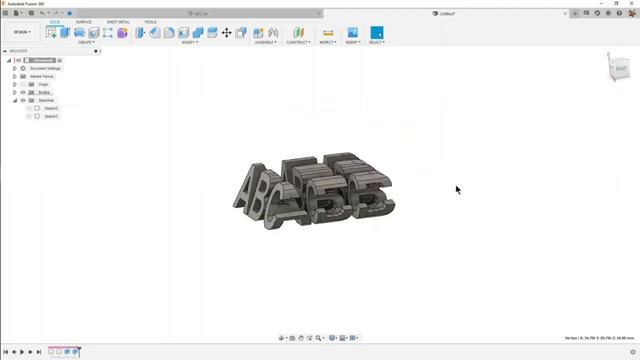This screenshot has height=360, width=640.
Task: Open the Construct dropdown menu
Action: (298, 42)
